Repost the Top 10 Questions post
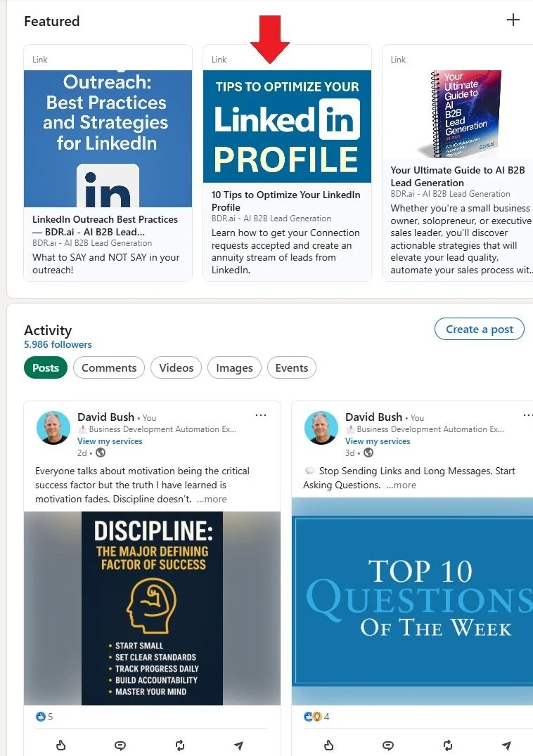The height and width of the screenshot is (756, 533). 448,745
